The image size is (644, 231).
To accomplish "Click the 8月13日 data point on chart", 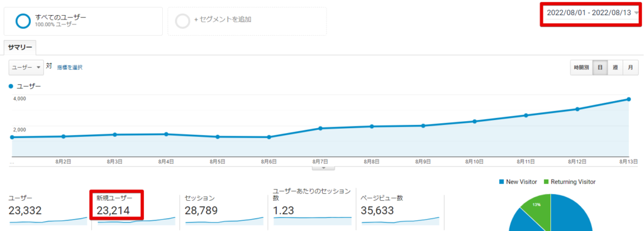I will 629,99.
